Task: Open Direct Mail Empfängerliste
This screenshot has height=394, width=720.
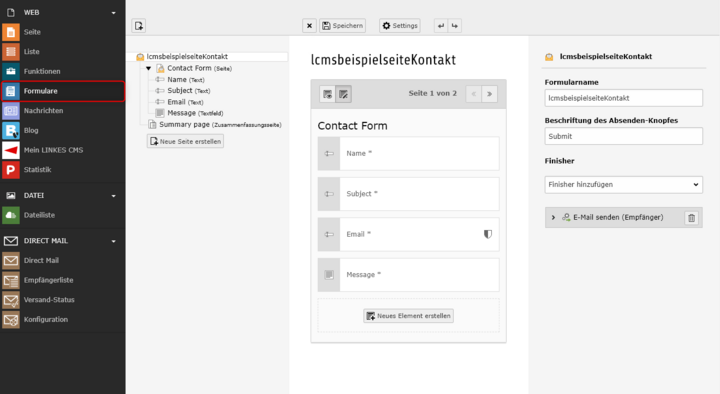Action: (x=62, y=280)
